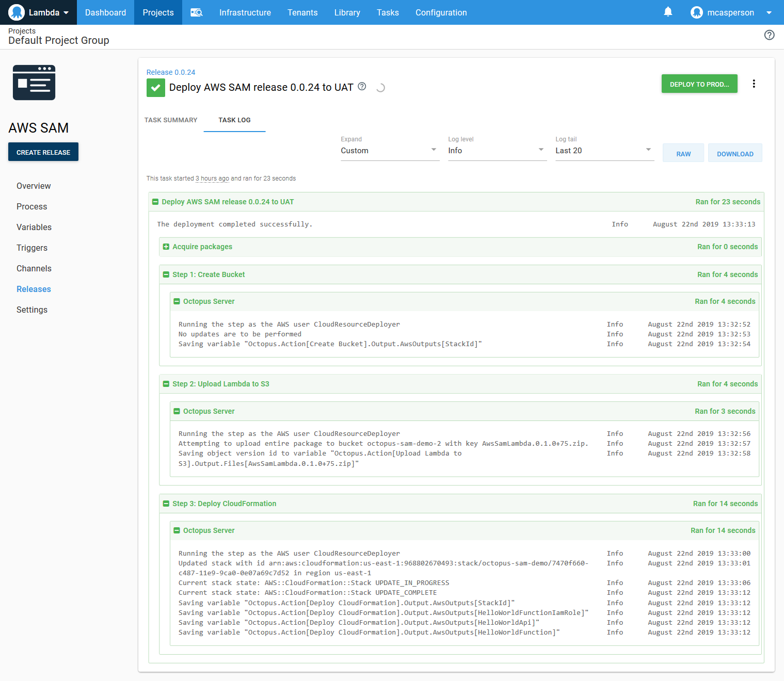Click the Deploy to Prod button

pos(699,84)
